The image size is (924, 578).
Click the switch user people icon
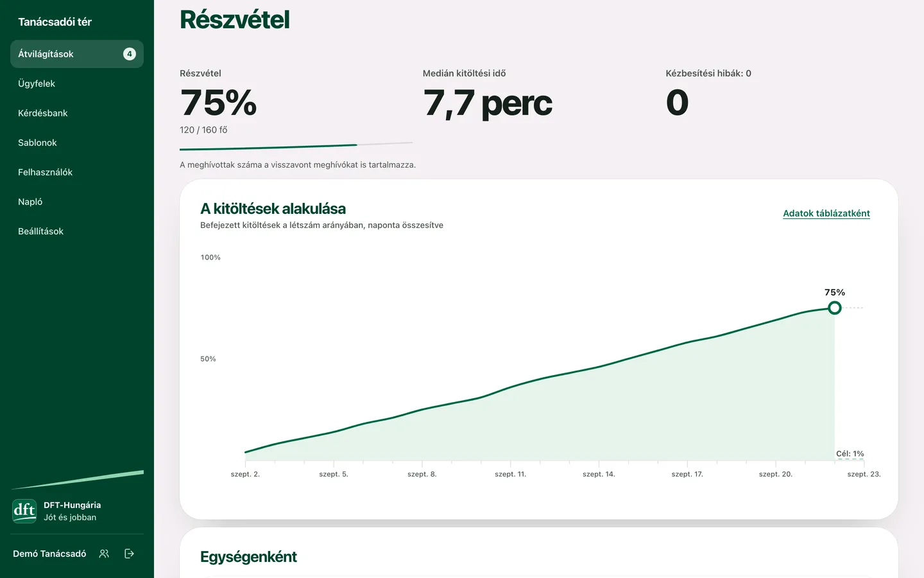click(104, 554)
